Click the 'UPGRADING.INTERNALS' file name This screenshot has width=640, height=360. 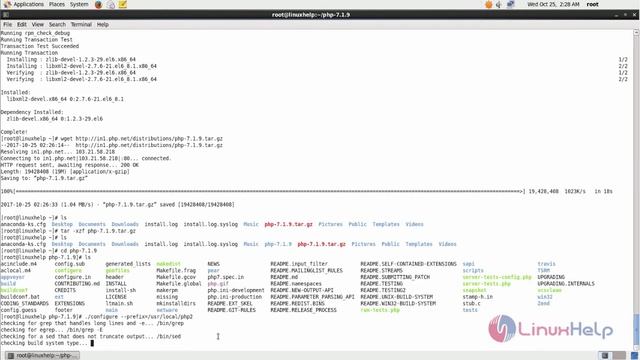pyautogui.click(x=566, y=284)
